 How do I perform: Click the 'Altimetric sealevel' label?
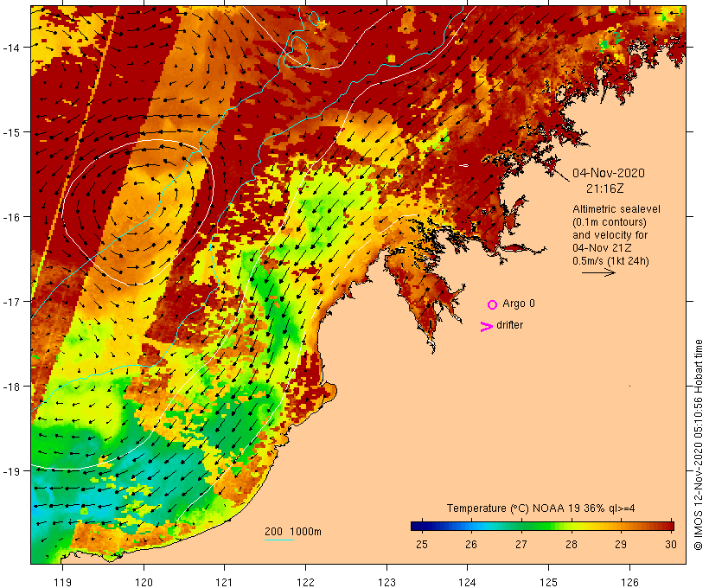pyautogui.click(x=616, y=209)
